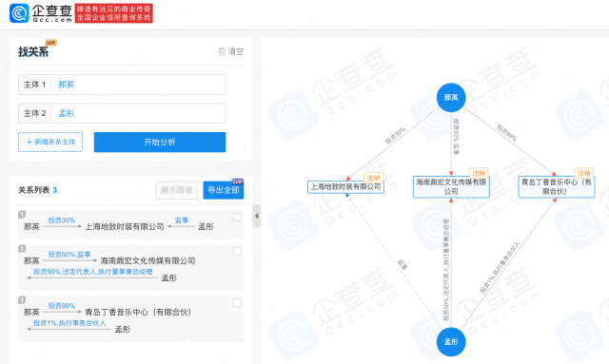The width and height of the screenshot is (609, 364).
Task: Collapse the left panel with the arrow handle
Action: 256,216
